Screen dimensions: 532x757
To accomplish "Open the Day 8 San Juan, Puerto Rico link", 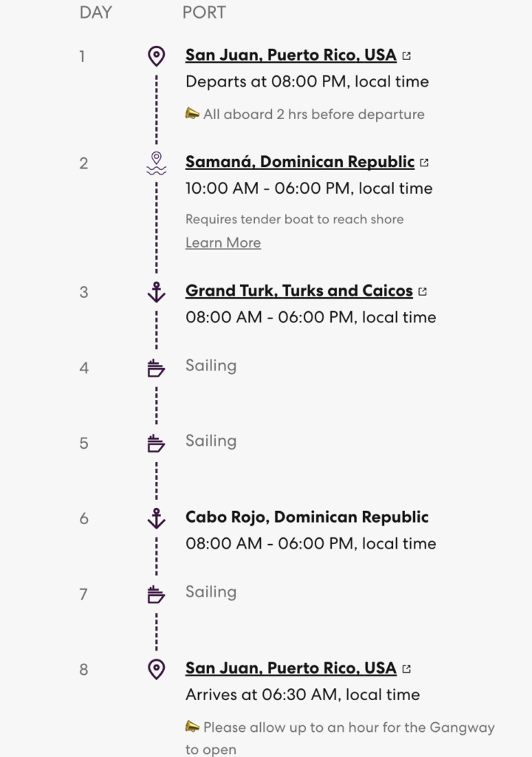I will point(291,668).
